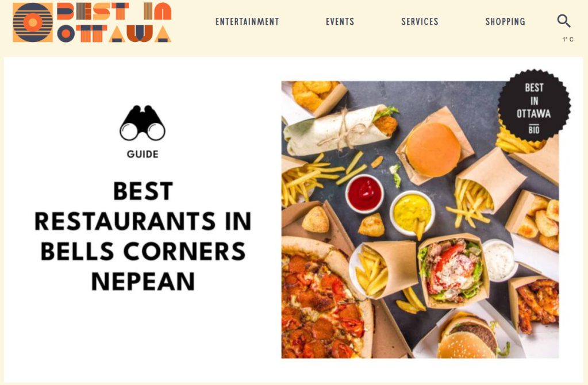Image resolution: width=588 pixels, height=385 pixels.
Task: Click the white dip sauce cup
Action: (x=499, y=260)
